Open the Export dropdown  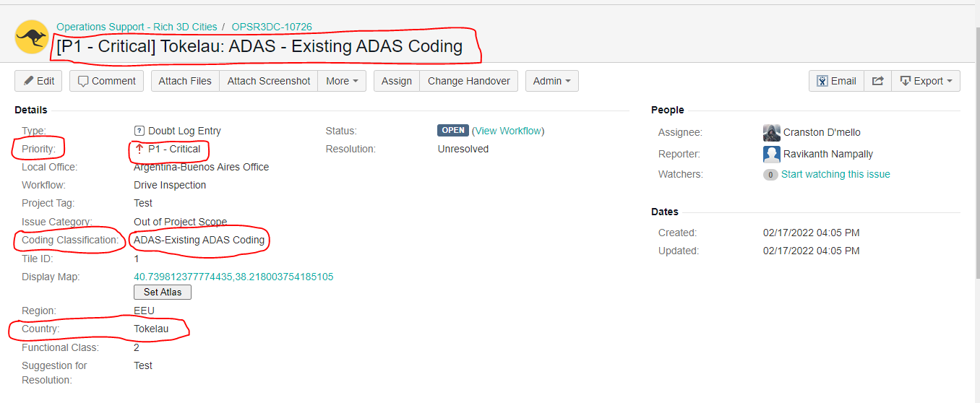click(926, 81)
